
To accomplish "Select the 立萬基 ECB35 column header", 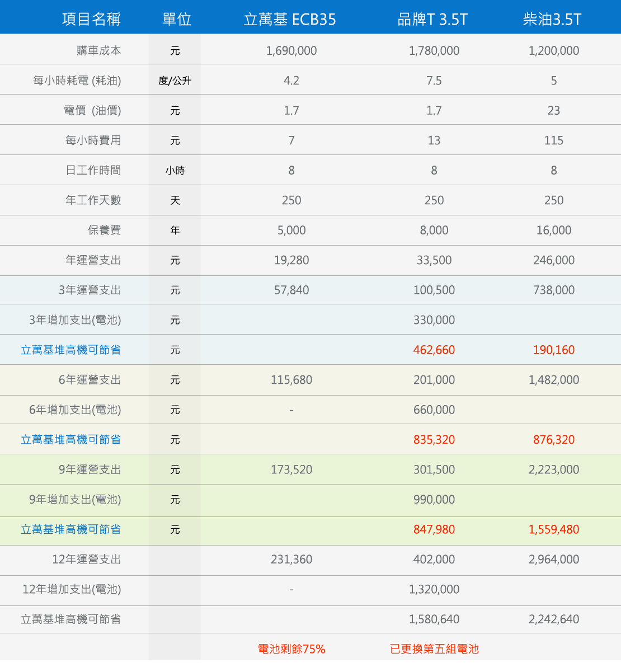I will coord(290,20).
